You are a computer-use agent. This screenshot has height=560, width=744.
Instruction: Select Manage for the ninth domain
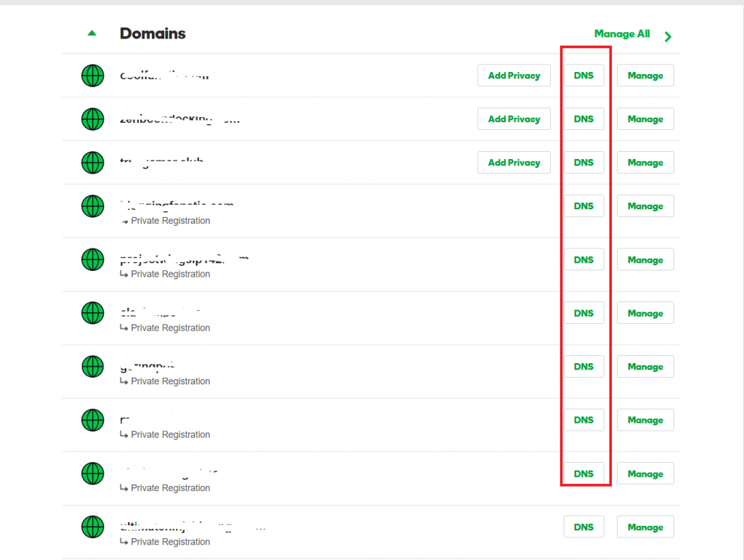point(645,474)
